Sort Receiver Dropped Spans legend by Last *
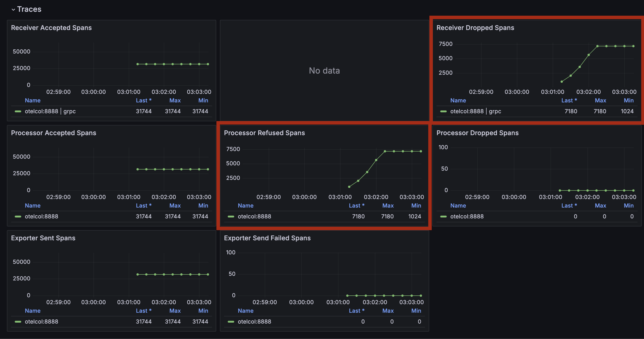Screen dimensions: 644x339 coord(569,100)
